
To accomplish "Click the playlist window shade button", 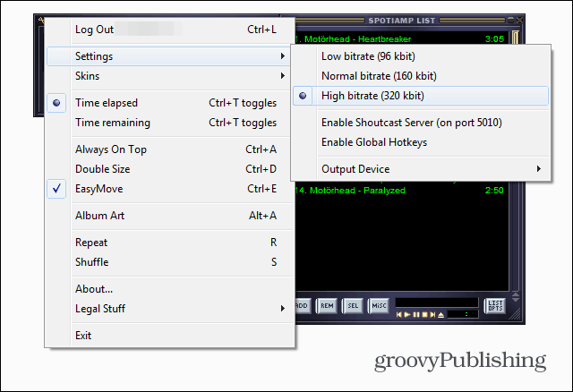I will (x=511, y=20).
